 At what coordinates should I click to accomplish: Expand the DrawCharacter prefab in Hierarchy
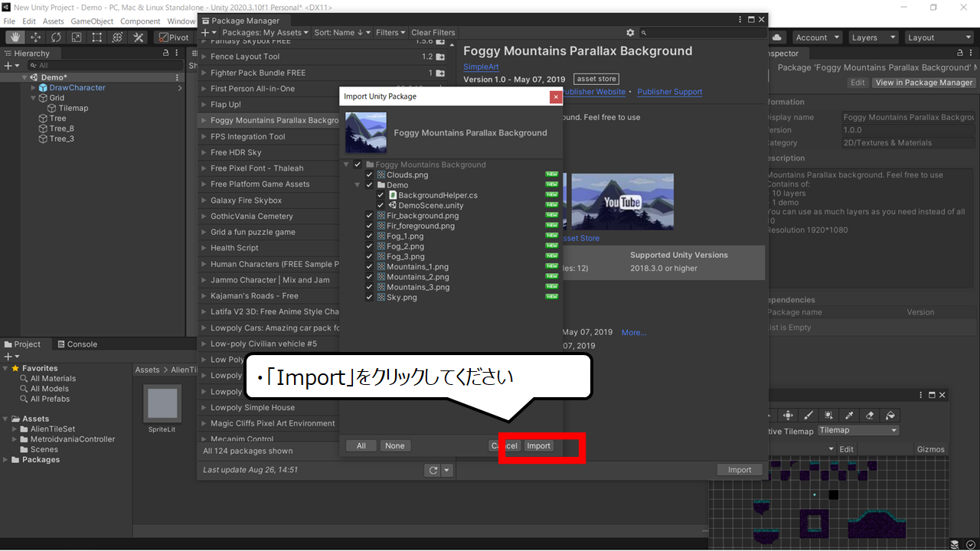(x=34, y=88)
